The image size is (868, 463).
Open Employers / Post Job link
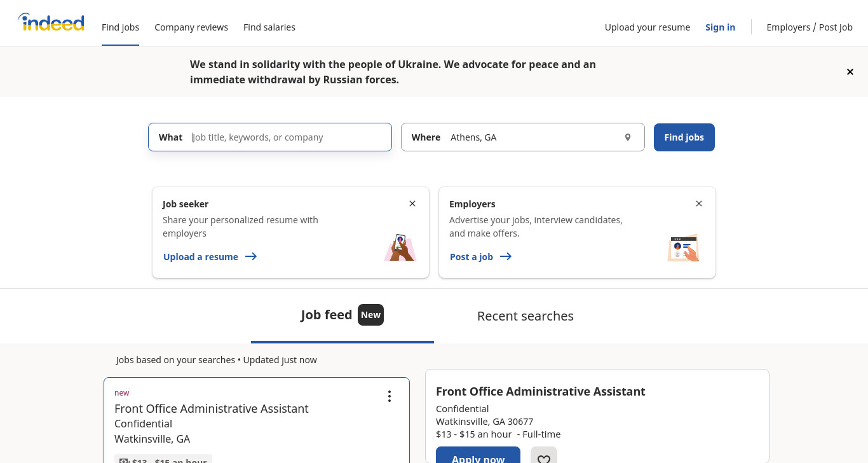pyautogui.click(x=810, y=27)
